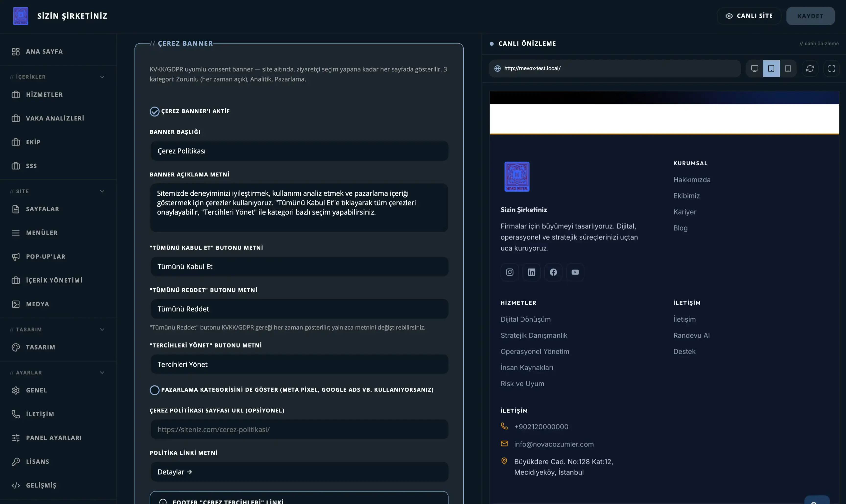This screenshot has width=846, height=504.
Task: Click the Kaydet save button
Action: click(810, 16)
